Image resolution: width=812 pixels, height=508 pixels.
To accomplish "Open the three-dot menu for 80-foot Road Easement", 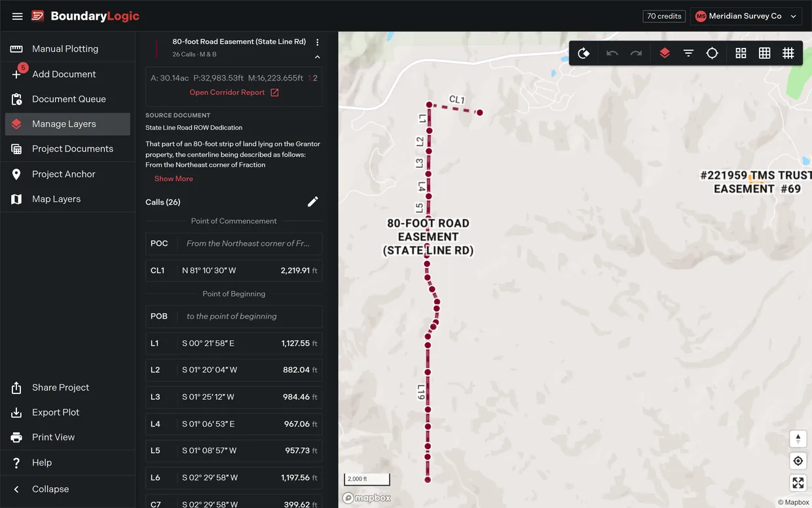I will pyautogui.click(x=318, y=42).
